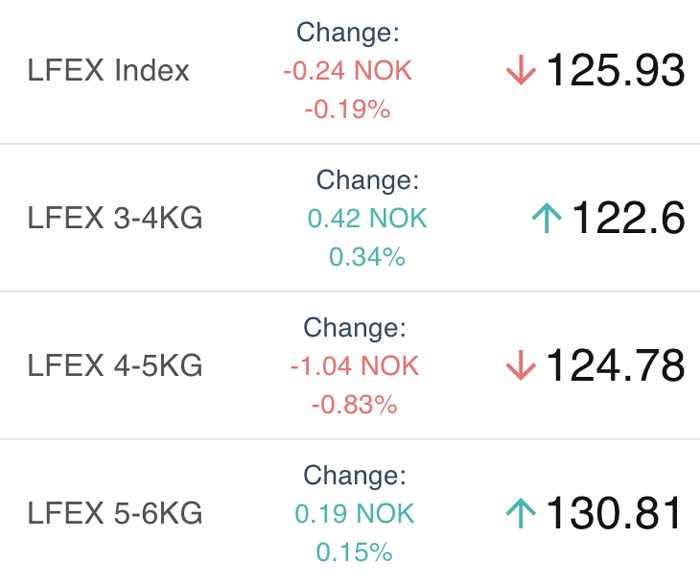The height and width of the screenshot is (585, 700).
Task: Click the green up arrow beside 122.6
Action: 547,218
